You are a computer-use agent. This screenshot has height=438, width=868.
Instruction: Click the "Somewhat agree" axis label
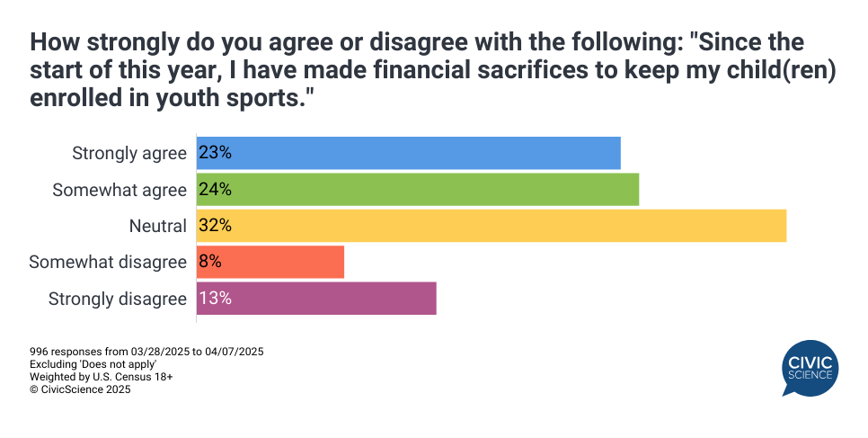click(x=120, y=190)
